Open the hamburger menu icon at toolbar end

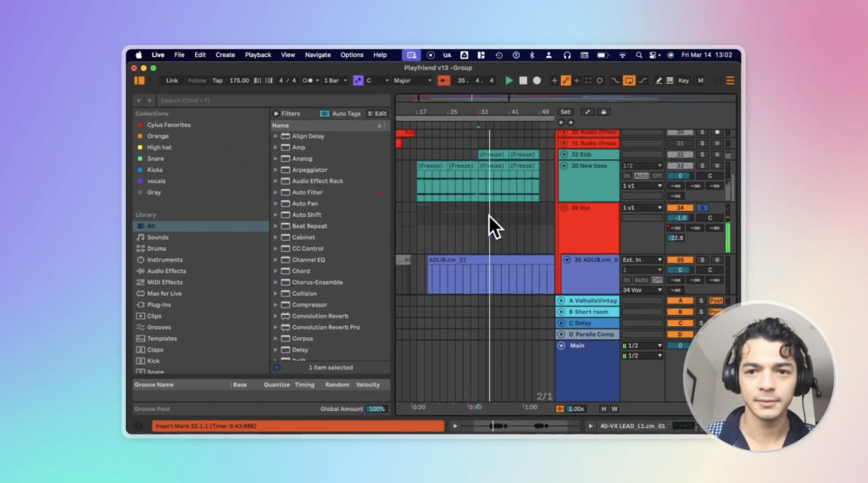point(730,80)
